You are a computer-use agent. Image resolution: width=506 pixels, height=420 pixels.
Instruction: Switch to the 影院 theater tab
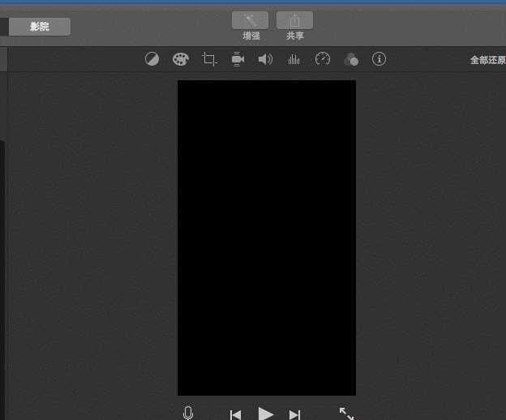[x=40, y=27]
